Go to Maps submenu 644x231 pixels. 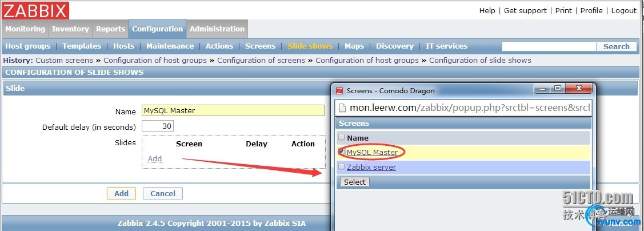pos(354,46)
